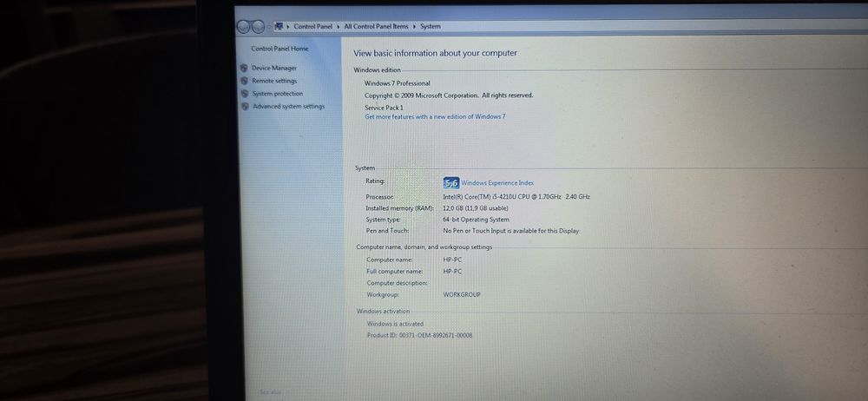Click the Intel Core i5-4210U processor value

(516, 197)
